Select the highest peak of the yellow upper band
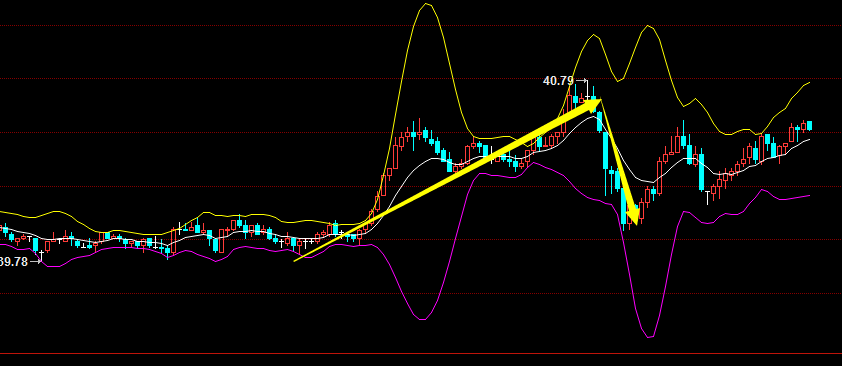The width and height of the screenshot is (842, 366). coord(426,4)
